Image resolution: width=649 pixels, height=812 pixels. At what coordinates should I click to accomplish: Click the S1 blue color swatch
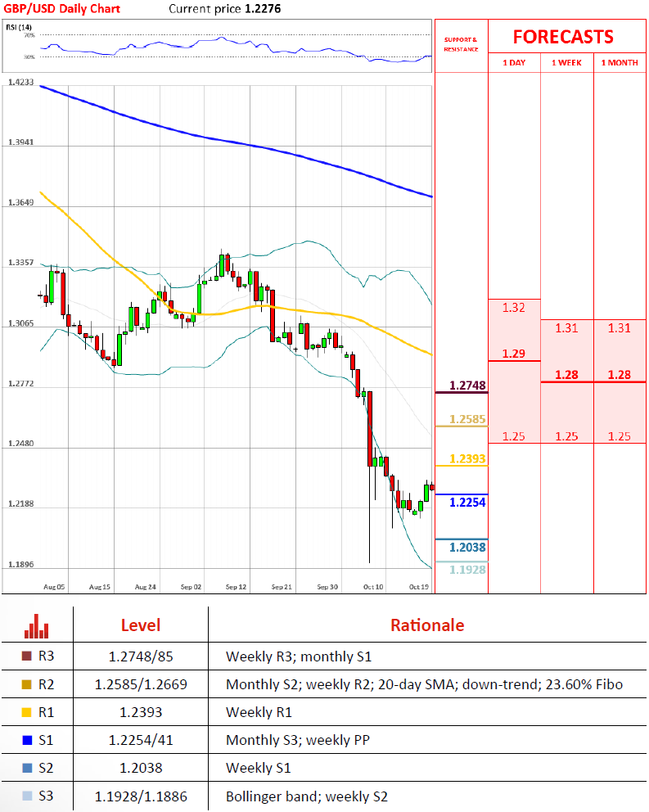pos(27,740)
